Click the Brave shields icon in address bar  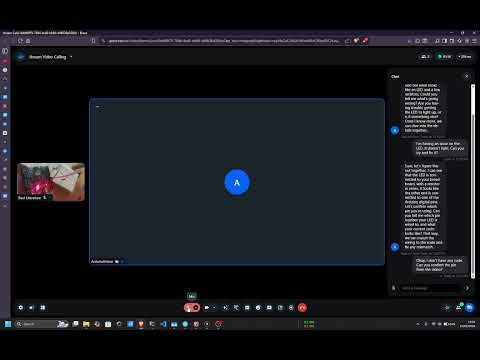point(356,41)
